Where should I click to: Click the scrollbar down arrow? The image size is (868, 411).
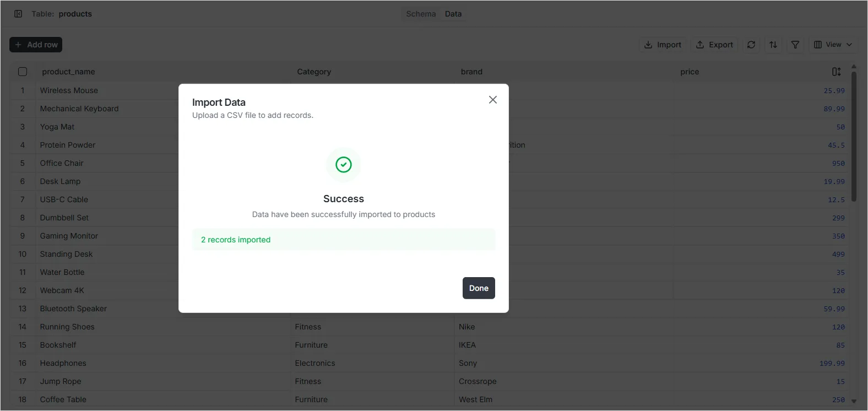854,401
